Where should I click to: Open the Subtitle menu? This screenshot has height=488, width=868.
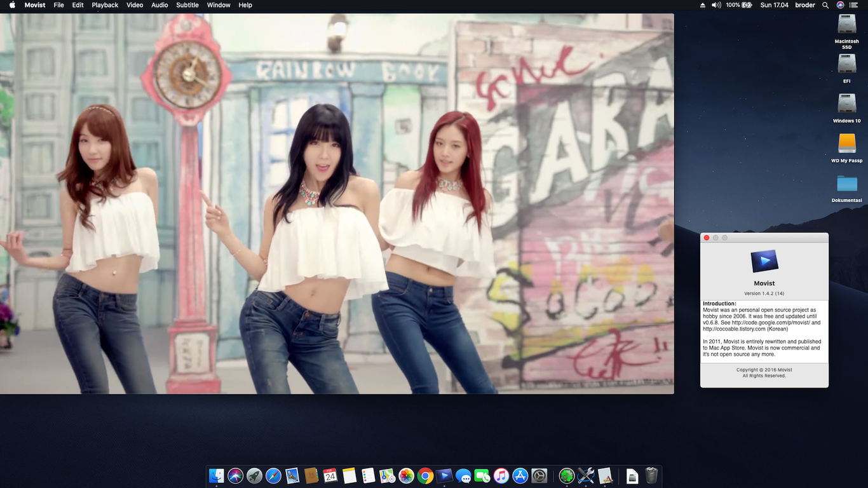[187, 5]
